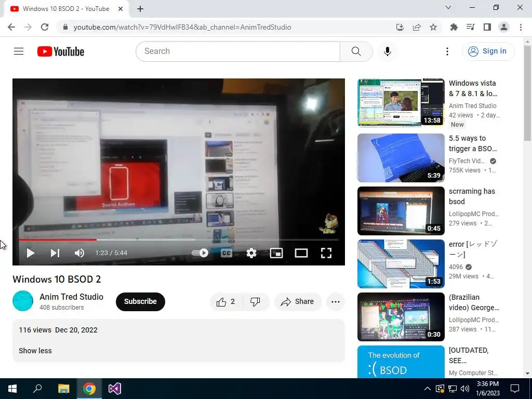The image size is (532, 399).
Task: Open the error [レッドゾーン] video title
Action: pos(473,249)
